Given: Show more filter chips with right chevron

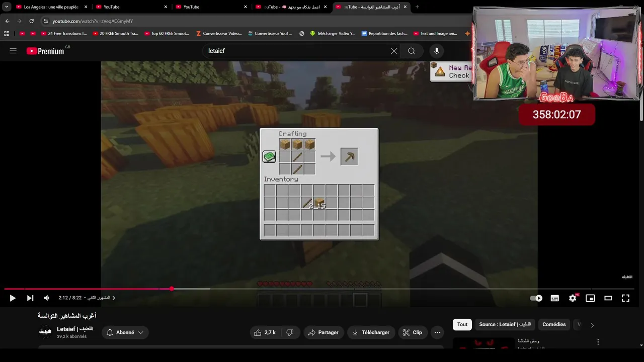Looking at the screenshot, I should 592,325.
